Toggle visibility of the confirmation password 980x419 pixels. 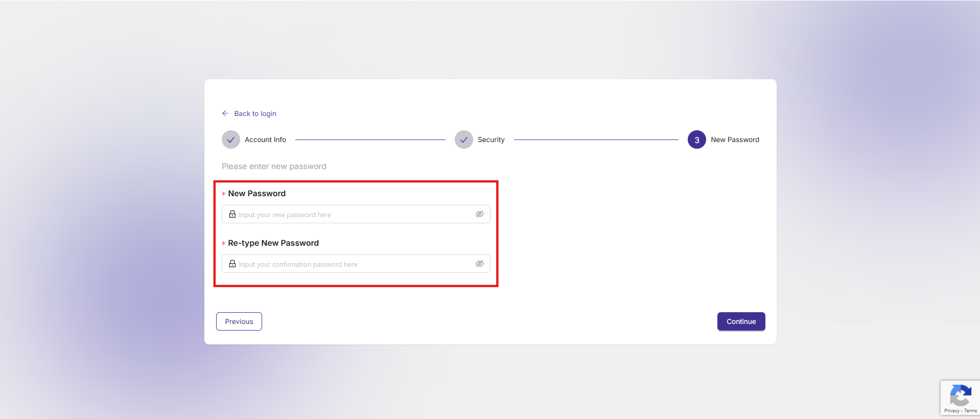click(x=479, y=264)
